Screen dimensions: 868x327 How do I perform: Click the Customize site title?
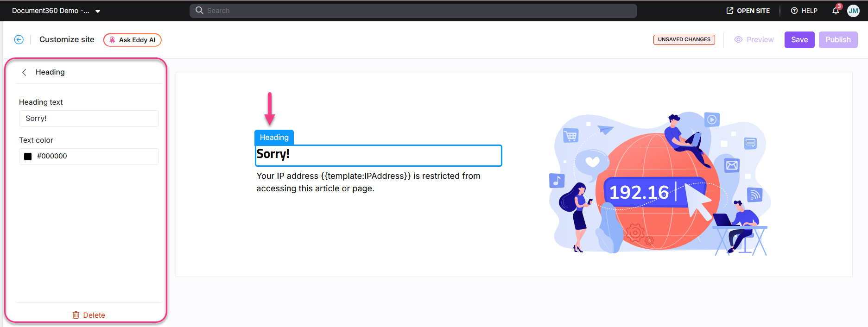pos(67,40)
